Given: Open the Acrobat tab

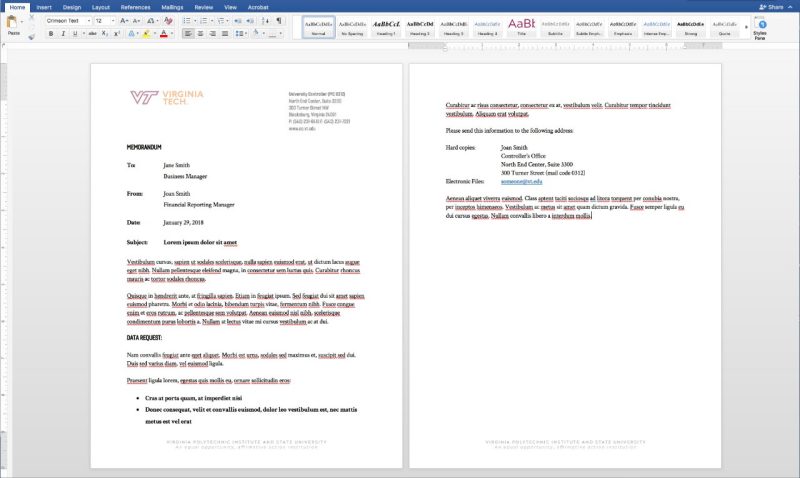Looking at the screenshot, I should pyautogui.click(x=258, y=7).
